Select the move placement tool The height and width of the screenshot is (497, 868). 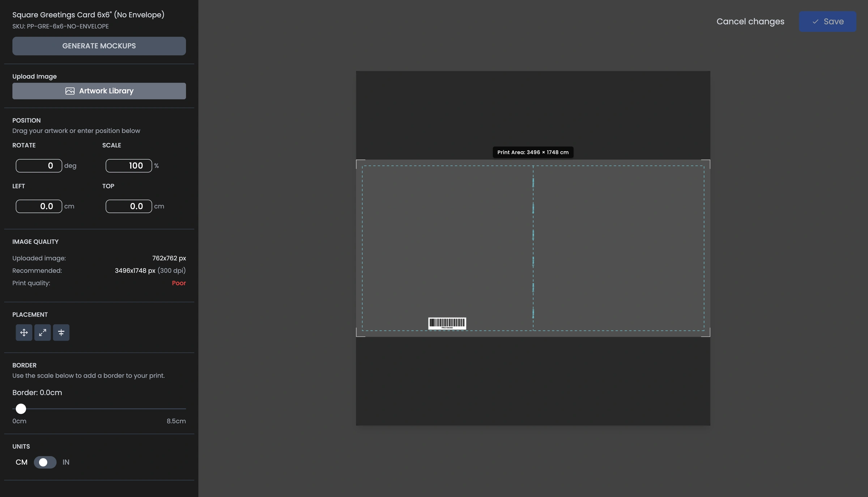pyautogui.click(x=24, y=332)
